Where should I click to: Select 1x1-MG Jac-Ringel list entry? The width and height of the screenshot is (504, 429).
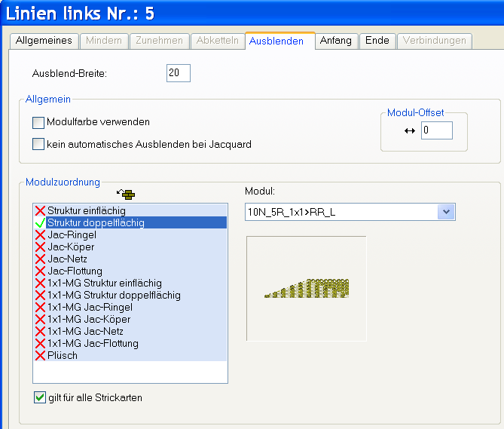click(90, 307)
